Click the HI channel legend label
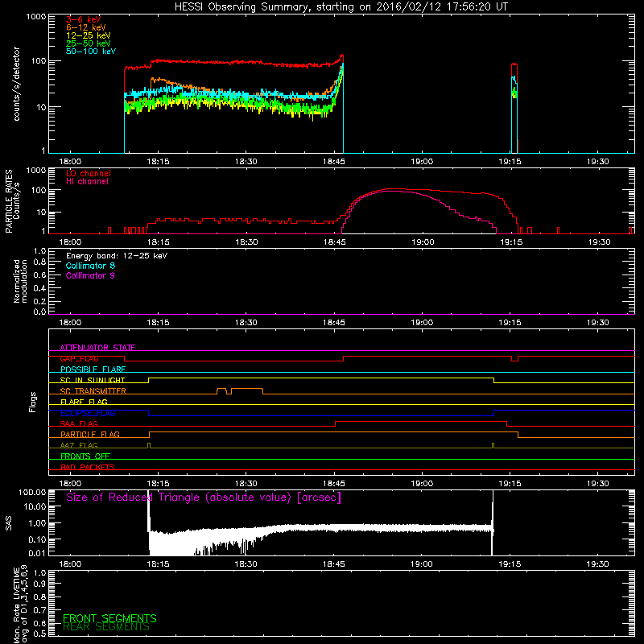This screenshot has width=644, height=644. (x=88, y=182)
